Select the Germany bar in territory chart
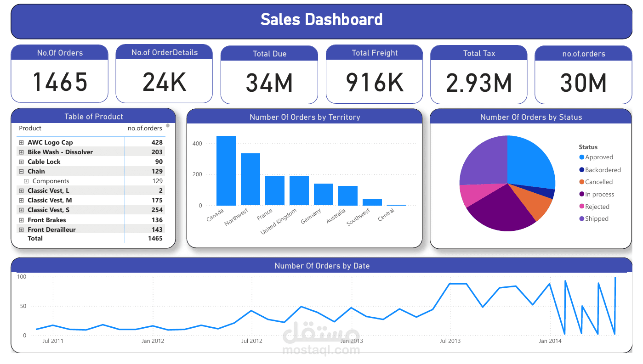The width and height of the screenshot is (643, 364). pyautogui.click(x=324, y=195)
